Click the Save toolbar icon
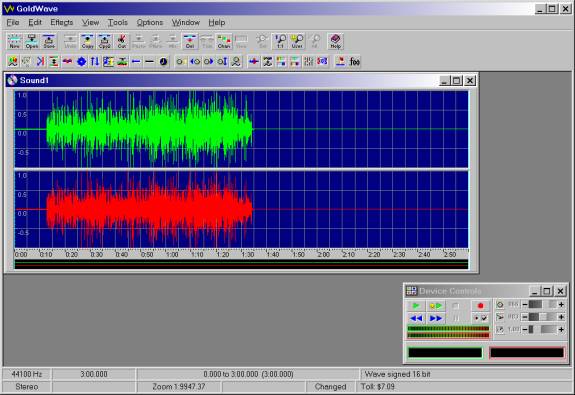 pos(49,41)
